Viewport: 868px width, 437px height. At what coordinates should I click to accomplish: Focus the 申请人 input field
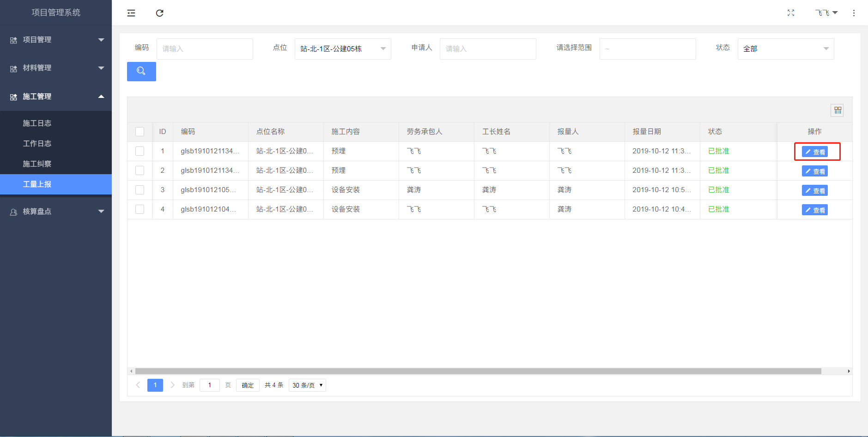[488, 49]
